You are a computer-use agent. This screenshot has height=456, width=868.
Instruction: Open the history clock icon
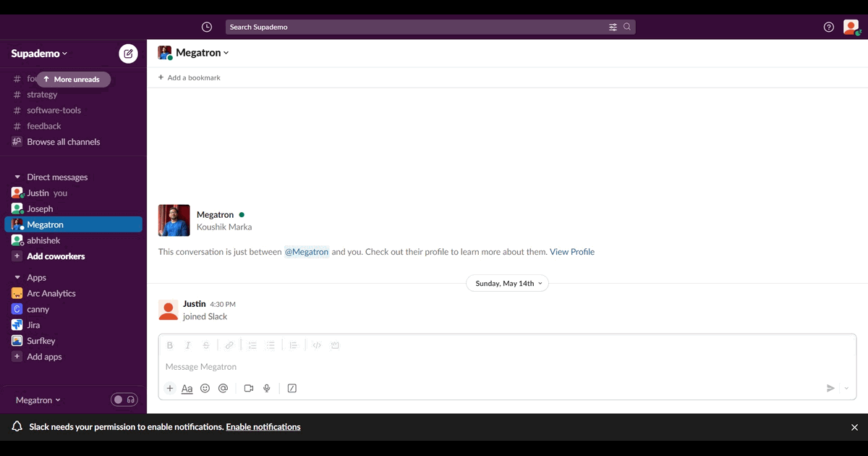coord(207,27)
